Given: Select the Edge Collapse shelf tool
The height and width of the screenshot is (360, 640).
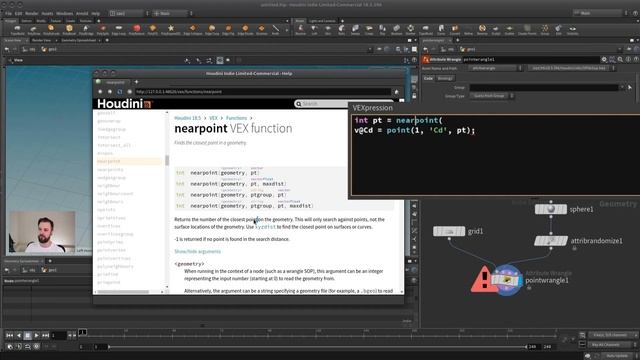Looking at the screenshot, I should point(192,29).
